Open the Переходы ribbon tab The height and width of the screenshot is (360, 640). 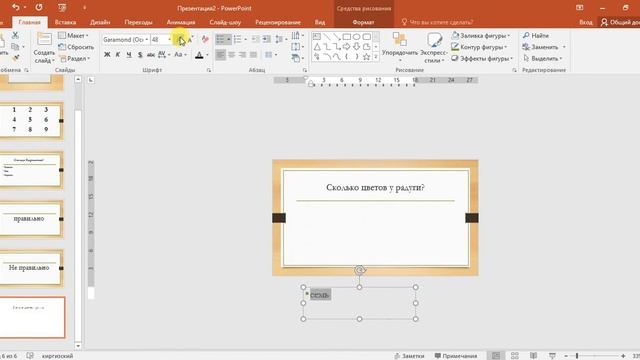tap(138, 22)
